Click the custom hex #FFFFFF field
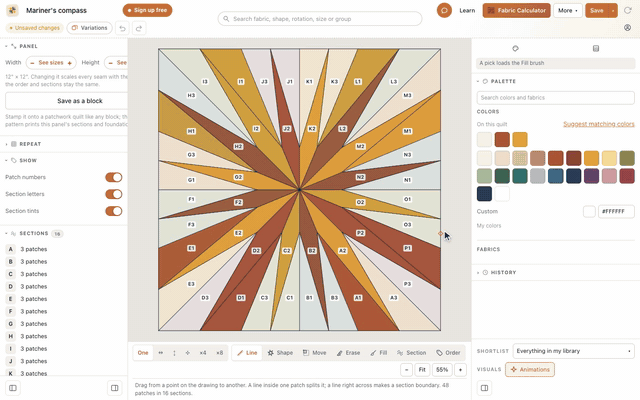640x400 pixels. coord(616,211)
